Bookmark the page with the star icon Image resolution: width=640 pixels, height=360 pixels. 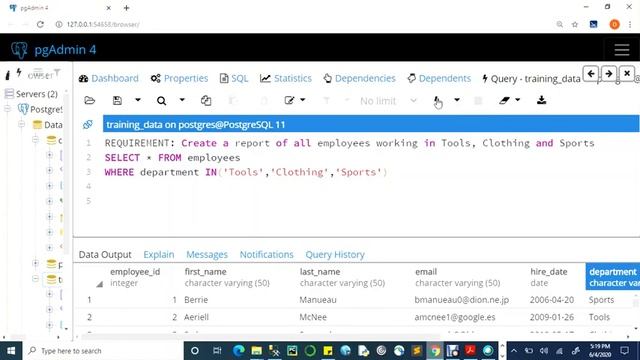point(575,24)
